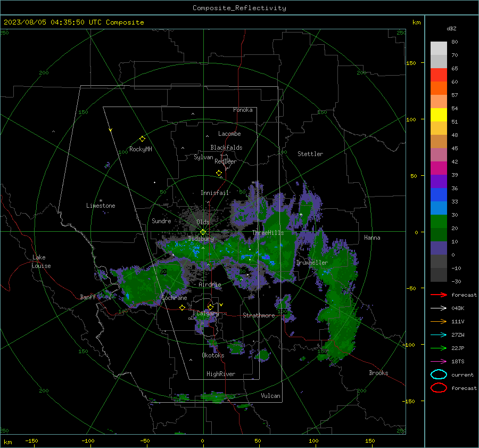Viewport: 479px width, 448px height.
Task: Click the Didsbury town label
Action: [x=201, y=239]
